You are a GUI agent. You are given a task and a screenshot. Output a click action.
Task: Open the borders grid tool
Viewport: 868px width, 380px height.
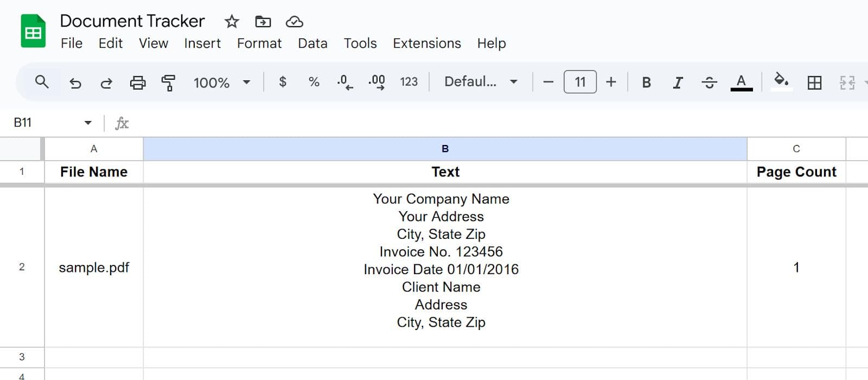[x=814, y=83]
